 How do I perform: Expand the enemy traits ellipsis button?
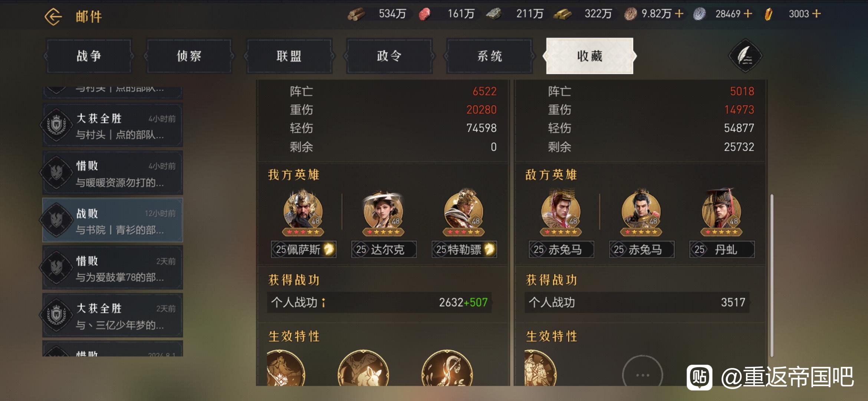[642, 374]
